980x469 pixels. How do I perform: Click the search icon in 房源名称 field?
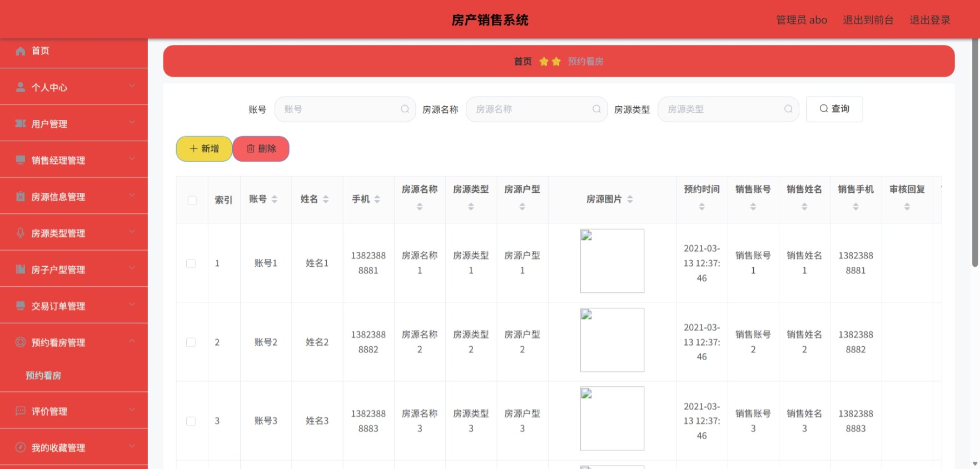pyautogui.click(x=596, y=109)
